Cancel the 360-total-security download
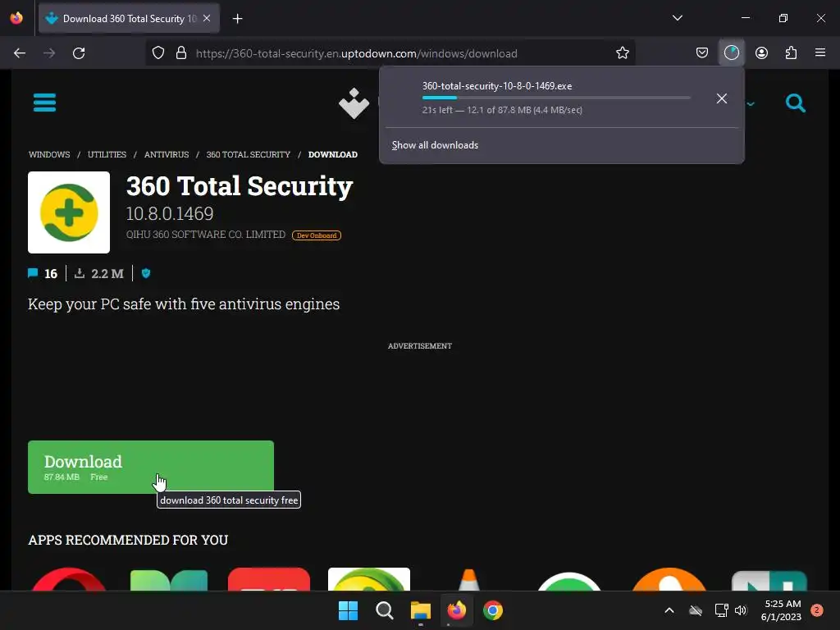The image size is (840, 630). tap(722, 98)
